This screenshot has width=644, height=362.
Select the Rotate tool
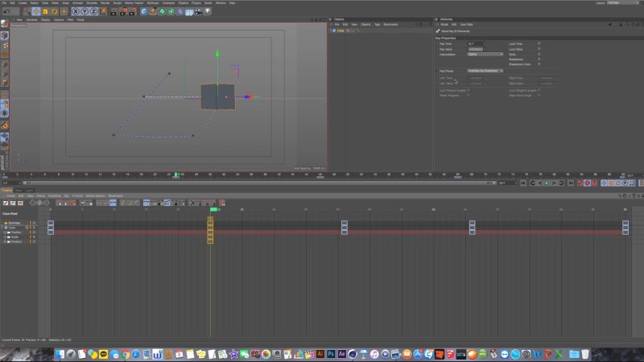55,11
